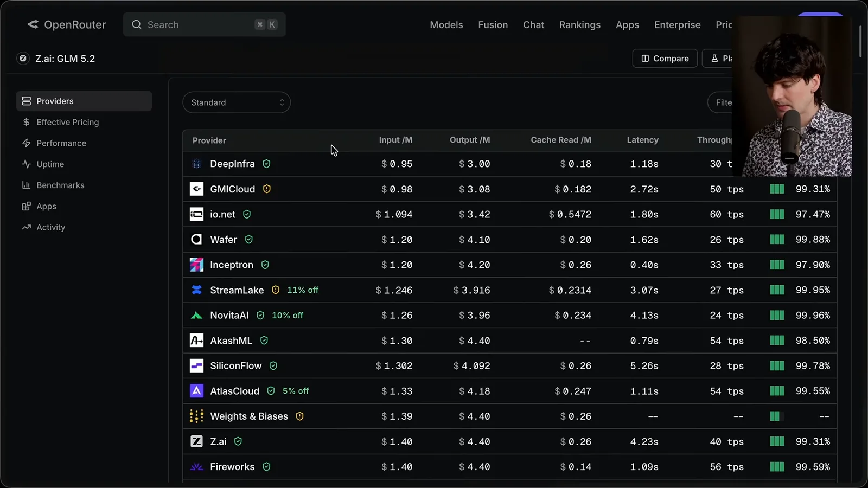Click the GMICloud provider logo icon
Screen dimensions: 868x488
click(x=196, y=189)
